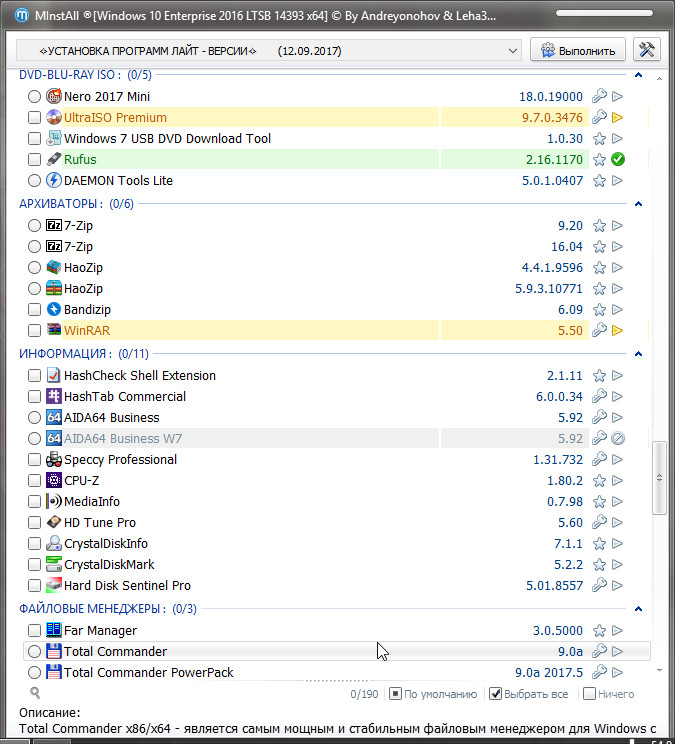
Task: Click the orange play arrow for WinRAR
Action: [x=618, y=331]
